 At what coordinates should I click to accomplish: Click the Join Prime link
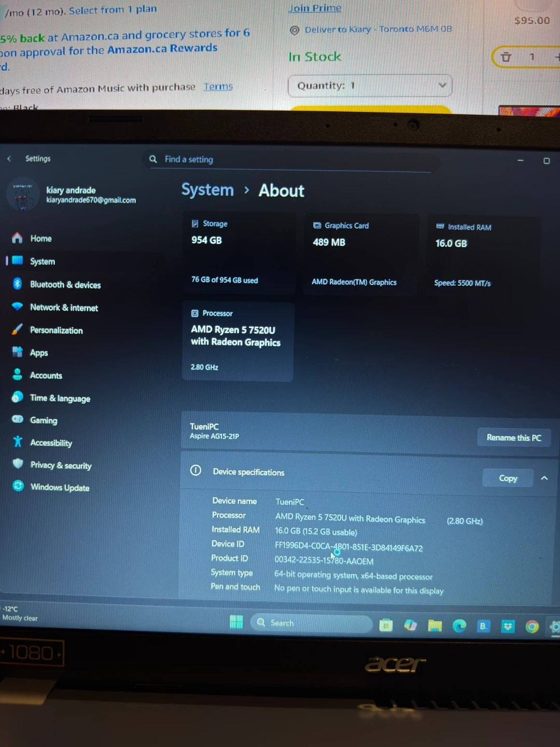[x=315, y=8]
